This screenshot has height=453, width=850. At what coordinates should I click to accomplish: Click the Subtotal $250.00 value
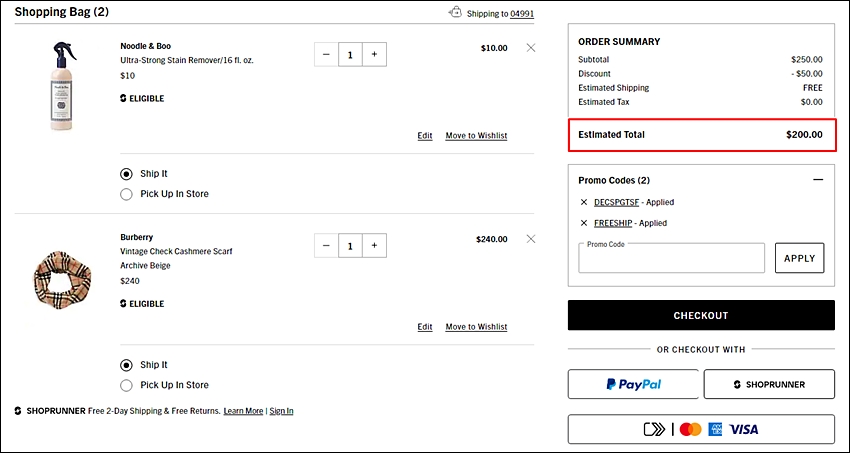pos(807,60)
